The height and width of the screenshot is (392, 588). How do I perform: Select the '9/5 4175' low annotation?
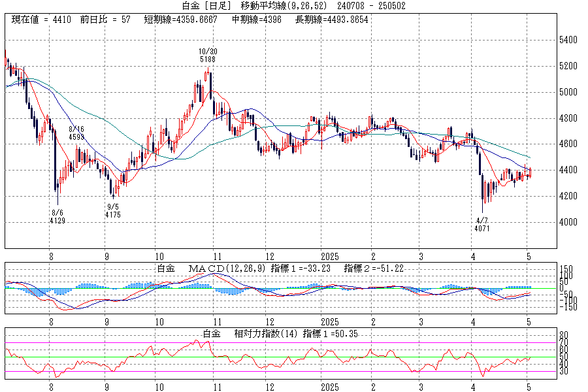click(x=113, y=211)
